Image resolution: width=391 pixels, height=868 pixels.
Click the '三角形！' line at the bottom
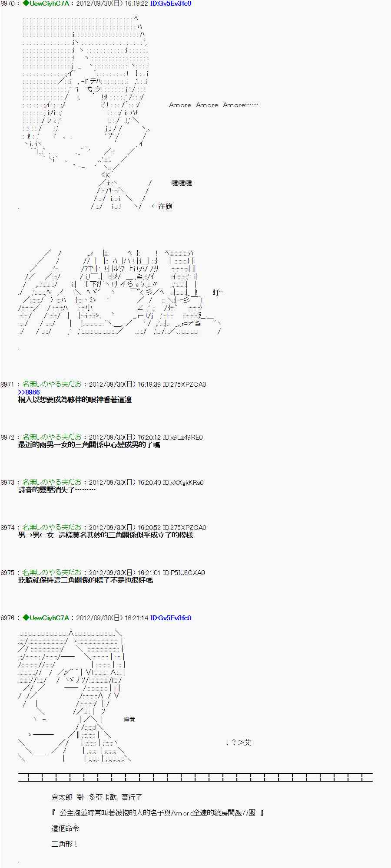[65, 844]
